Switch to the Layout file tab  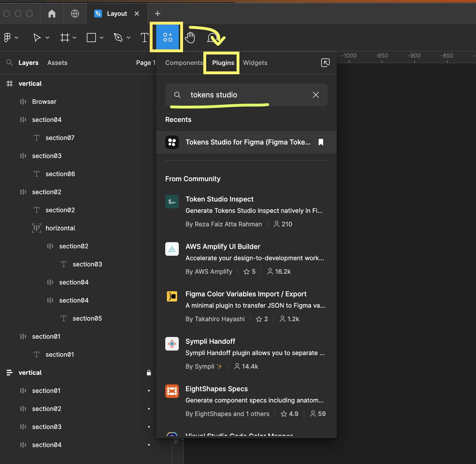[x=117, y=14]
